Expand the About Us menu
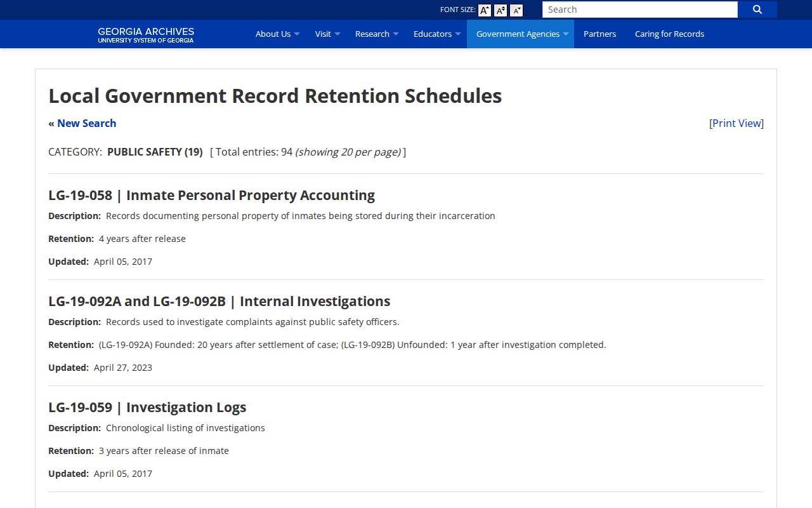The image size is (812, 508). click(x=277, y=34)
